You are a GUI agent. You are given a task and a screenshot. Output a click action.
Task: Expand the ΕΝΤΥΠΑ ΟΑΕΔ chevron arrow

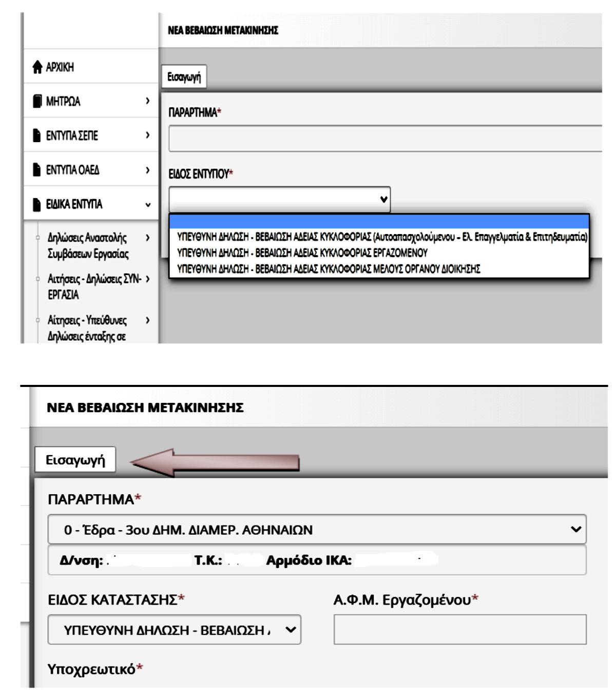(x=148, y=170)
